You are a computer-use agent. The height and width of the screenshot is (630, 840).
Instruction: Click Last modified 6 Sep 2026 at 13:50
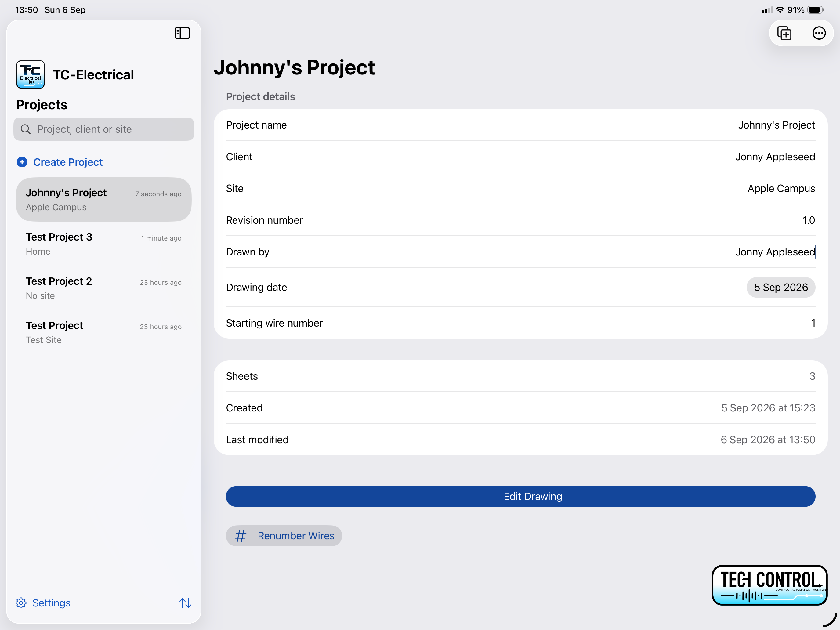tap(767, 439)
